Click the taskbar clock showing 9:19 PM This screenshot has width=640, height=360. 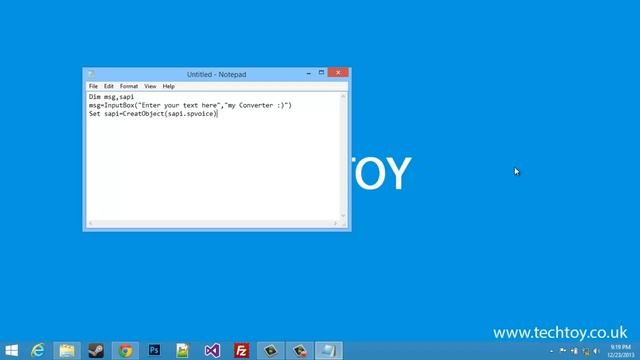click(x=621, y=351)
